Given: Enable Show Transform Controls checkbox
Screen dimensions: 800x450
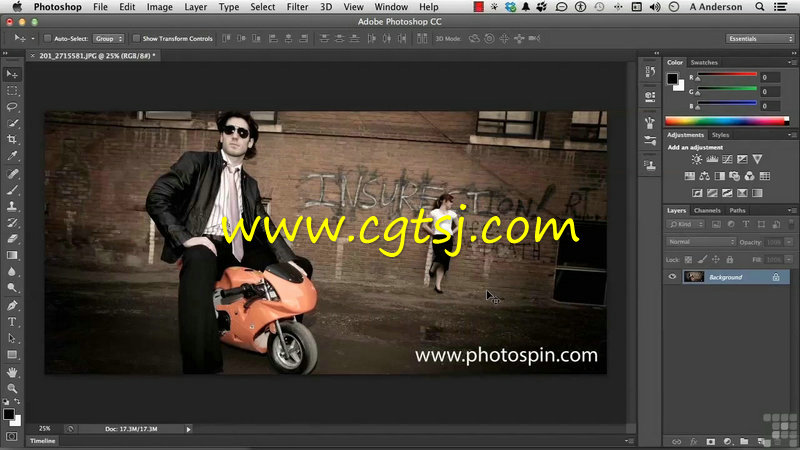Looking at the screenshot, I should pos(136,38).
